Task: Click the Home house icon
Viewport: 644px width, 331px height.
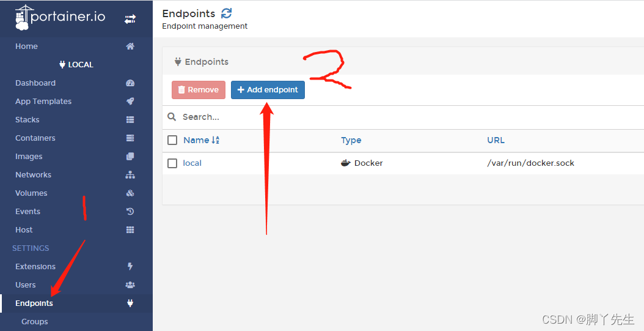Action: (x=130, y=46)
